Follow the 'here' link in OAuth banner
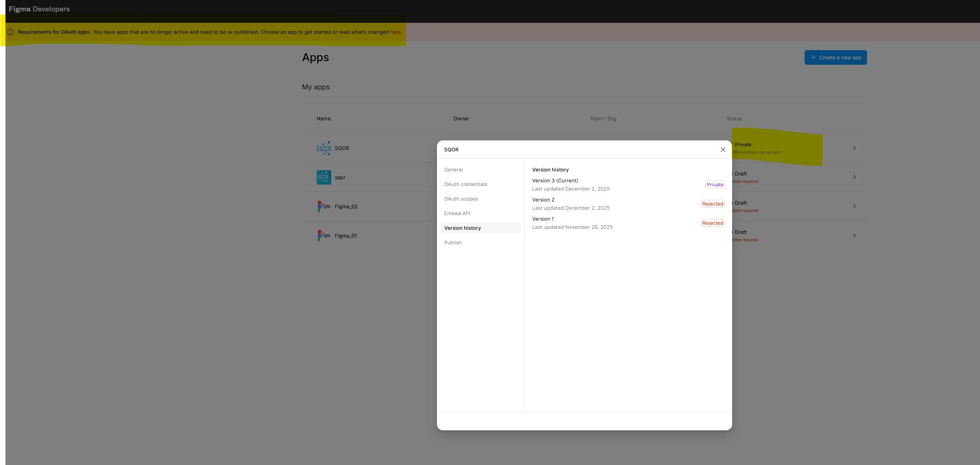Image resolution: width=980 pixels, height=465 pixels. [x=395, y=32]
